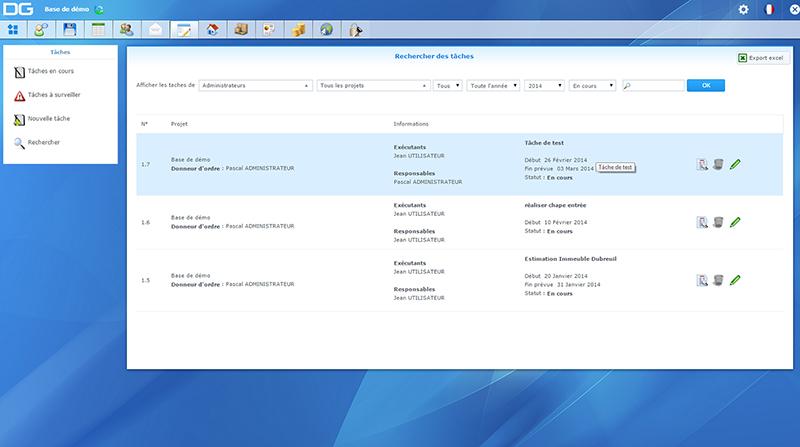View details icon for task 1.5
The image size is (800, 447).
tap(702, 281)
